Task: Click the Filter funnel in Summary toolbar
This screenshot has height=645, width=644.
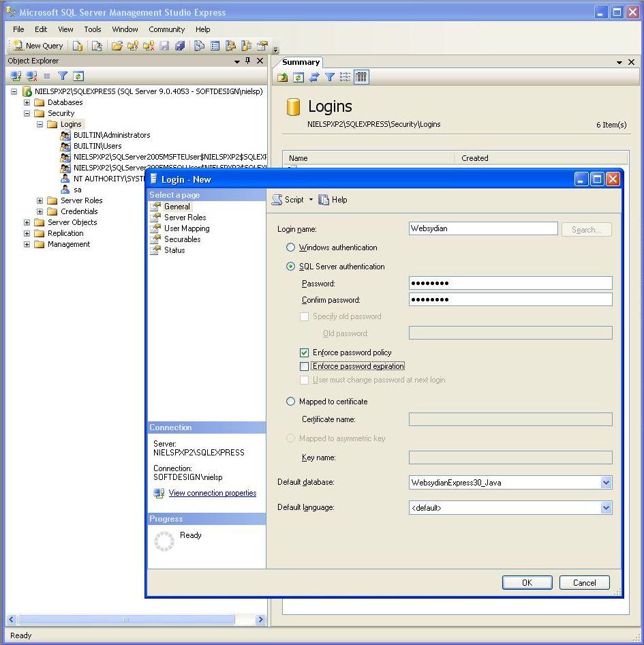Action: pyautogui.click(x=329, y=77)
